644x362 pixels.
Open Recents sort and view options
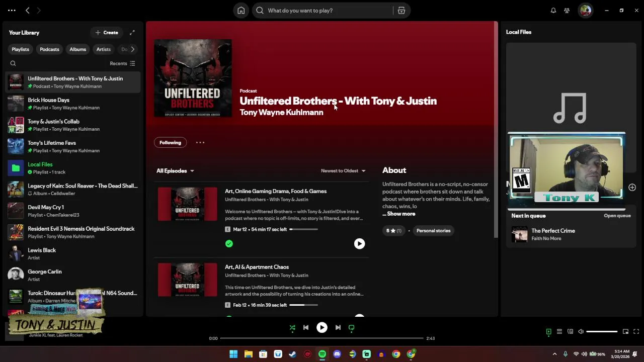click(x=122, y=63)
